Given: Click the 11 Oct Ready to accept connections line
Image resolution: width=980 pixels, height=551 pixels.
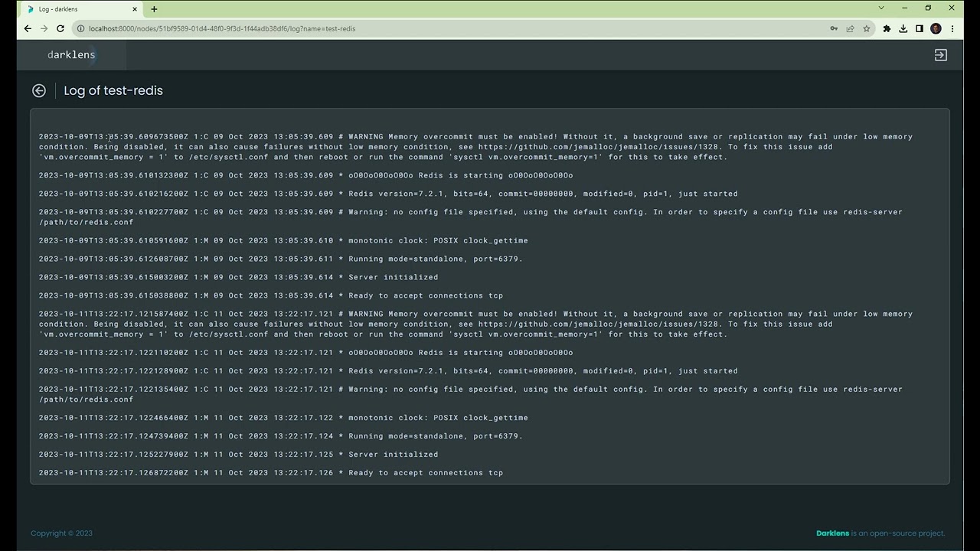Looking at the screenshot, I should (x=271, y=473).
